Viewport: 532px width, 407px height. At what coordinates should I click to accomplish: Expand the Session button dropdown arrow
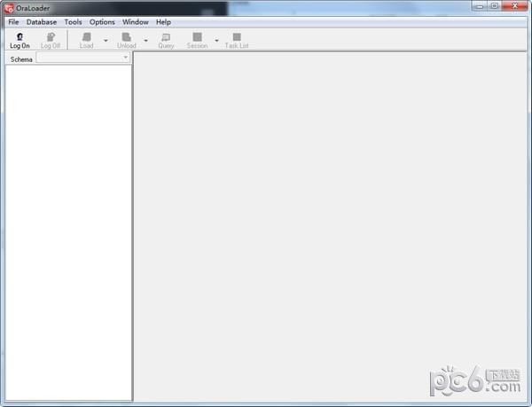(216, 41)
